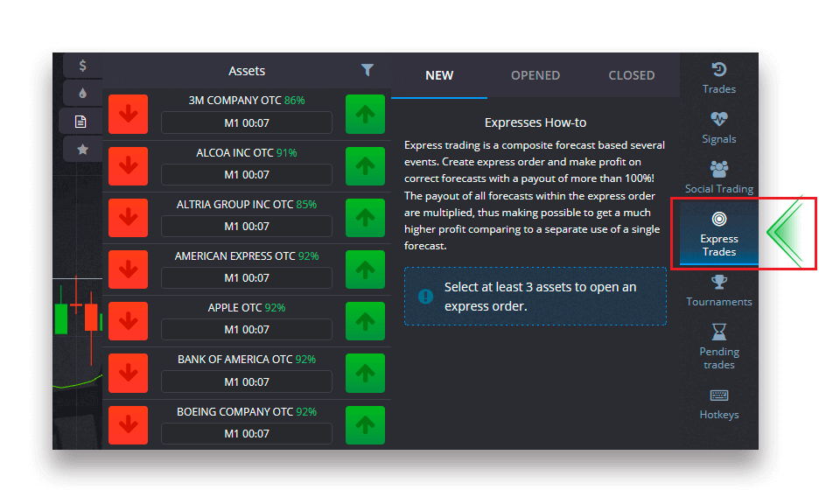
Task: Switch to the NEW tab
Action: pos(439,75)
